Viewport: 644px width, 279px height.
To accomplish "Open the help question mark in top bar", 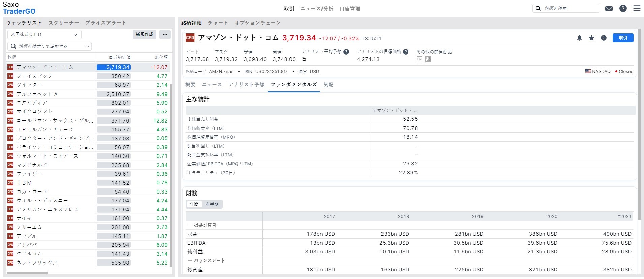I will pos(623,8).
